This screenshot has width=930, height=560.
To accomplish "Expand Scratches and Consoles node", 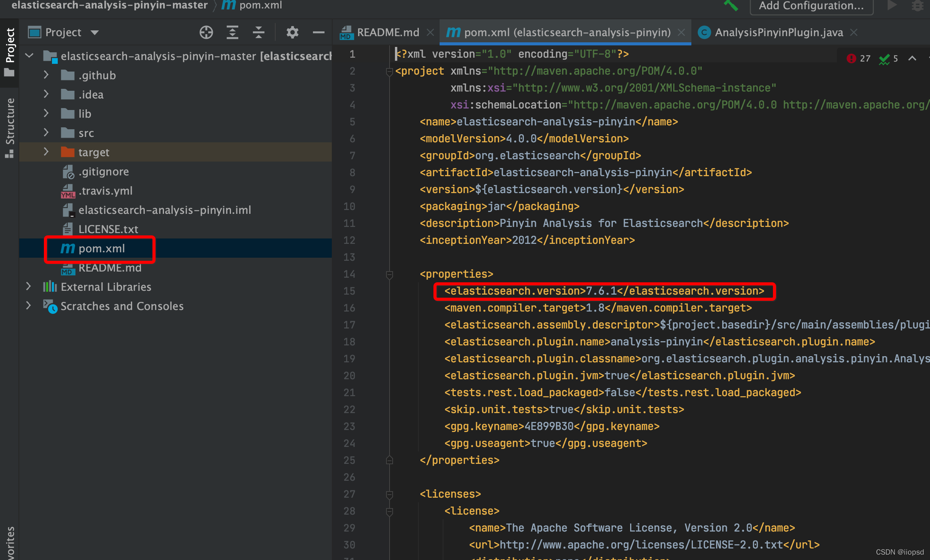I will tap(28, 305).
